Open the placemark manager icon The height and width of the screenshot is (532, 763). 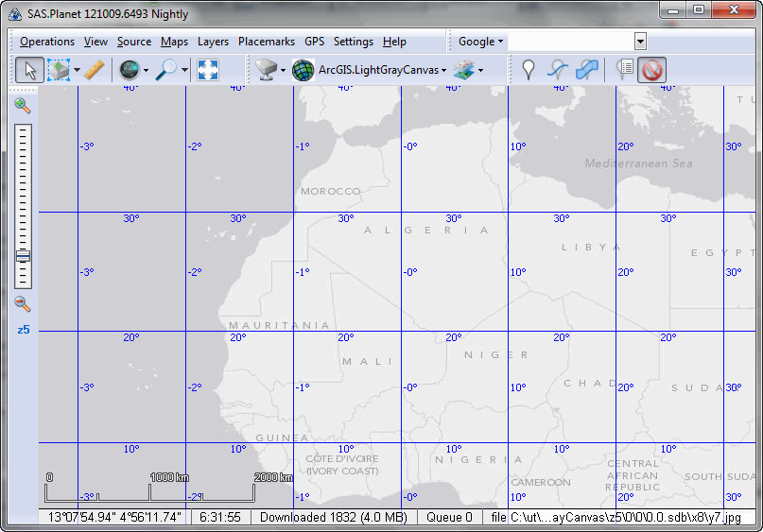(624, 70)
